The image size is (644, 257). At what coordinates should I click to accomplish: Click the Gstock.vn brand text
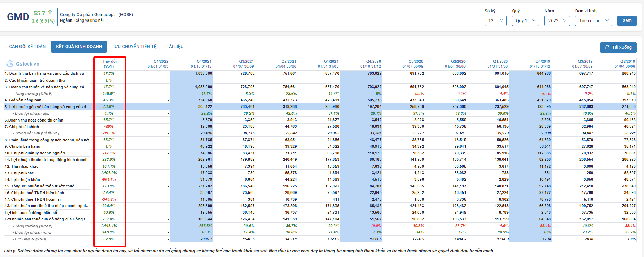click(28, 64)
